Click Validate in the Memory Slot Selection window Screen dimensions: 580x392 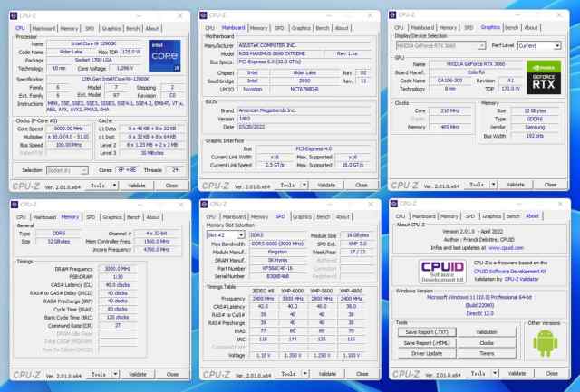pyautogui.click(x=327, y=374)
